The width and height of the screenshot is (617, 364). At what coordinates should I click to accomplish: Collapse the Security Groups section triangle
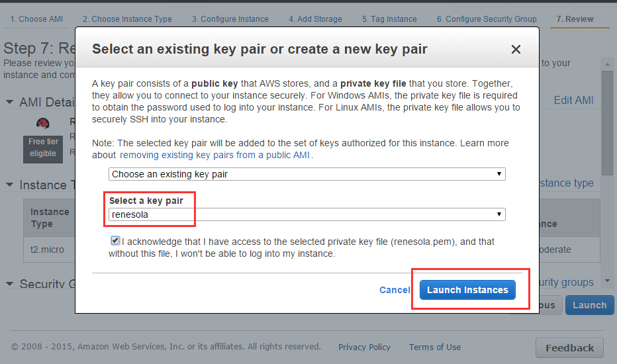click(9, 284)
